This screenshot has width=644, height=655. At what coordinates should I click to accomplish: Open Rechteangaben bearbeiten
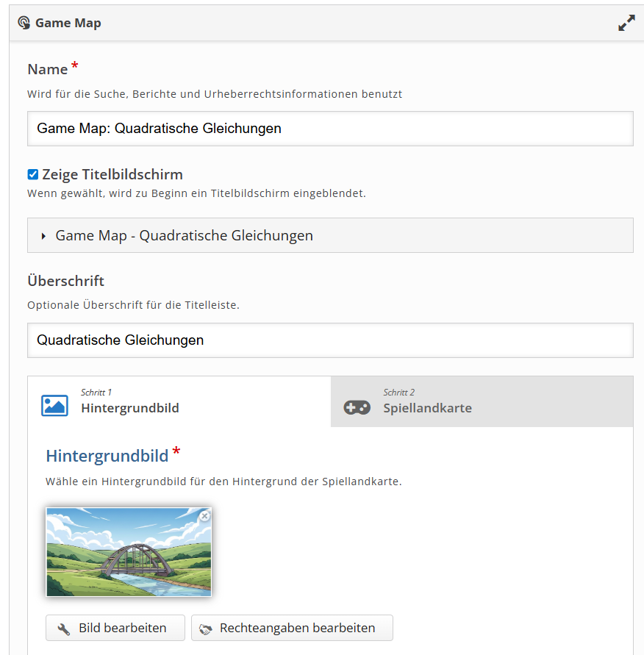point(292,628)
